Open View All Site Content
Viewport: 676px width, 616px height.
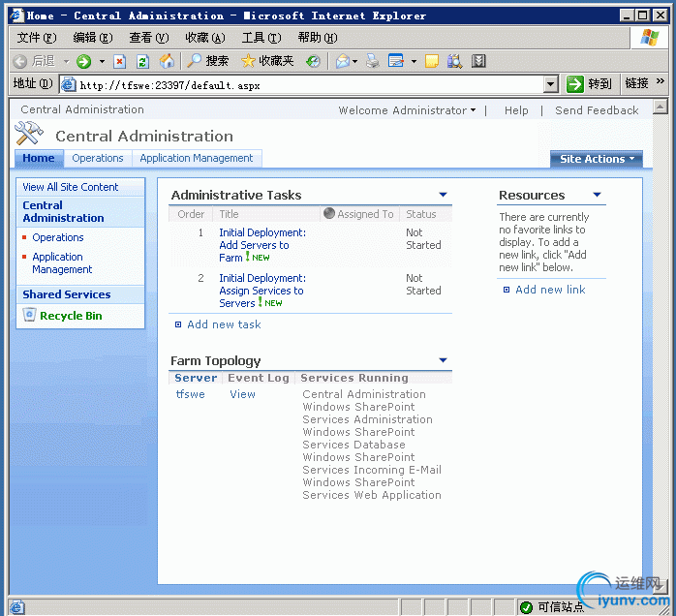(x=71, y=187)
